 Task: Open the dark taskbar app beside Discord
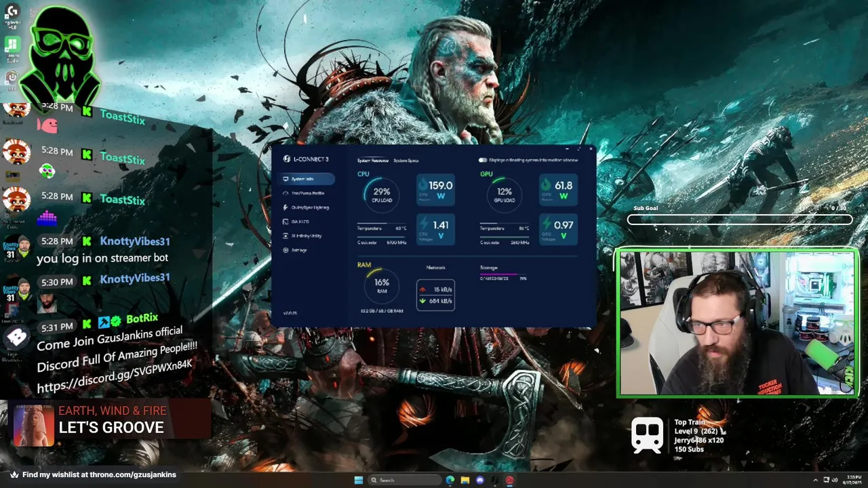tap(495, 480)
